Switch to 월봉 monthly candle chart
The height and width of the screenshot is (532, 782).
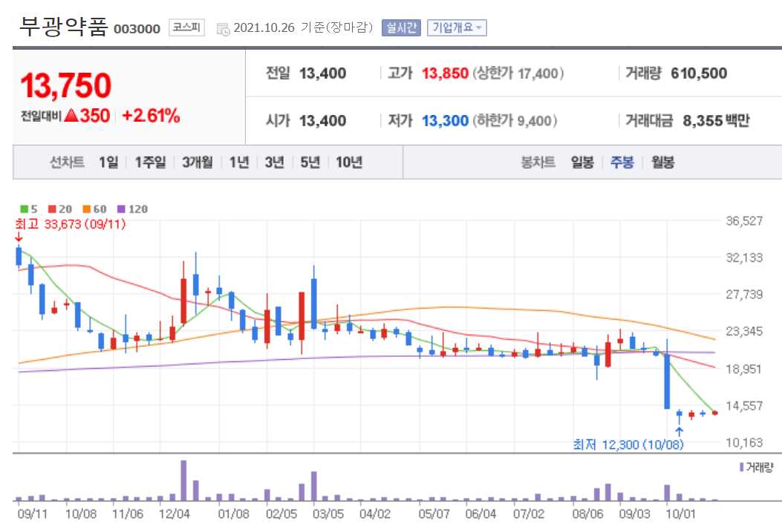pyautogui.click(x=662, y=162)
